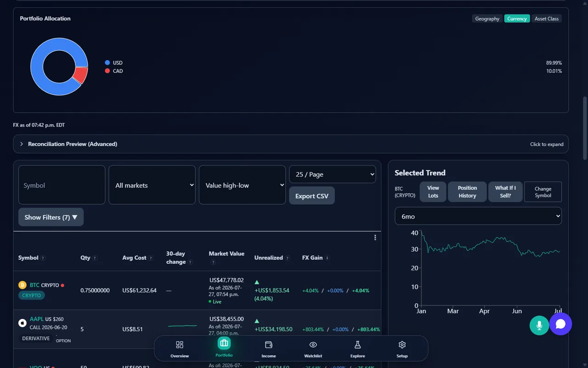Click Change Symbol button
The image size is (588, 368).
(x=543, y=192)
